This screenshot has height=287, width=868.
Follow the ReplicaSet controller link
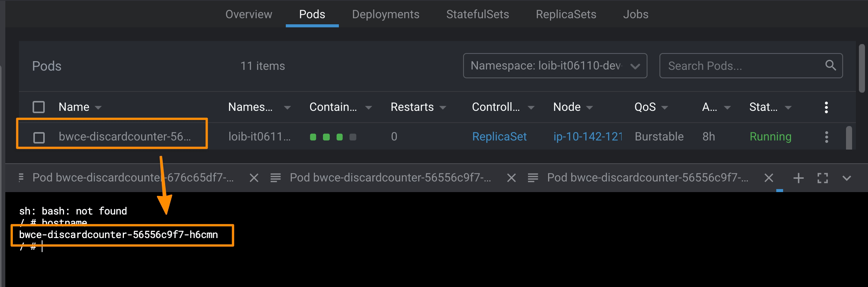point(499,137)
